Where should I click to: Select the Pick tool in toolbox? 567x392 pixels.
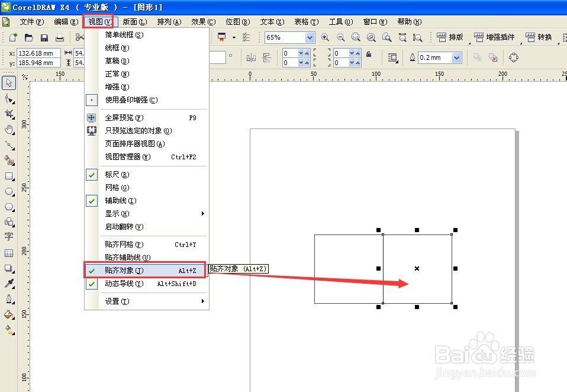click(9, 83)
